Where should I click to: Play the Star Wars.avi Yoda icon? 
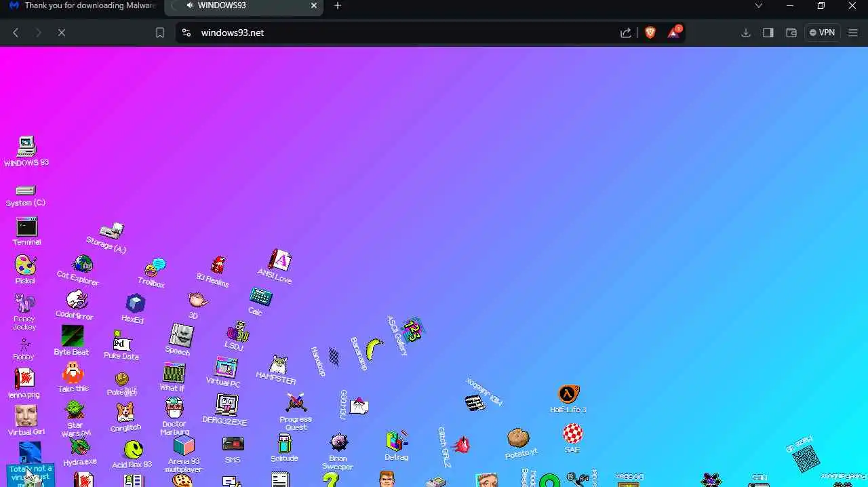click(75, 410)
